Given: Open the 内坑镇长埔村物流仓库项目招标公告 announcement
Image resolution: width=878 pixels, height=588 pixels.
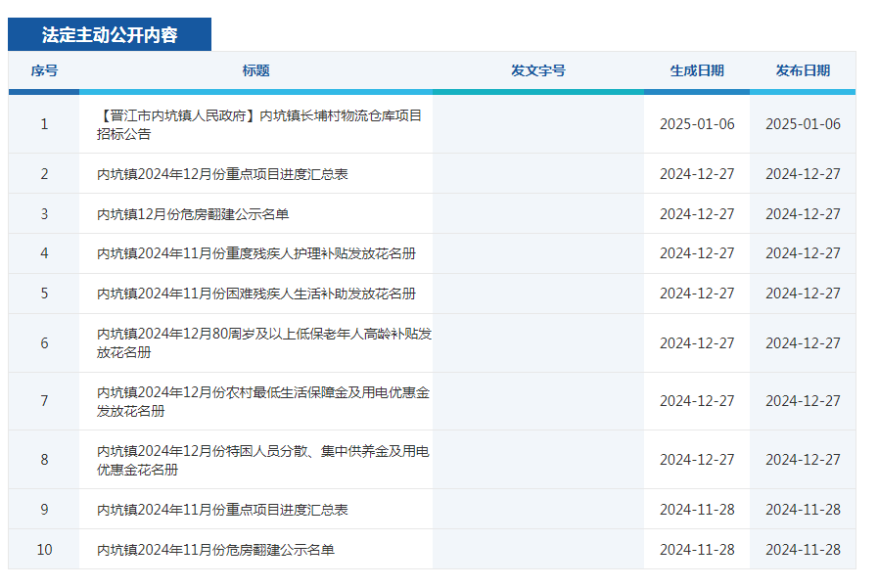Looking at the screenshot, I should tap(254, 122).
